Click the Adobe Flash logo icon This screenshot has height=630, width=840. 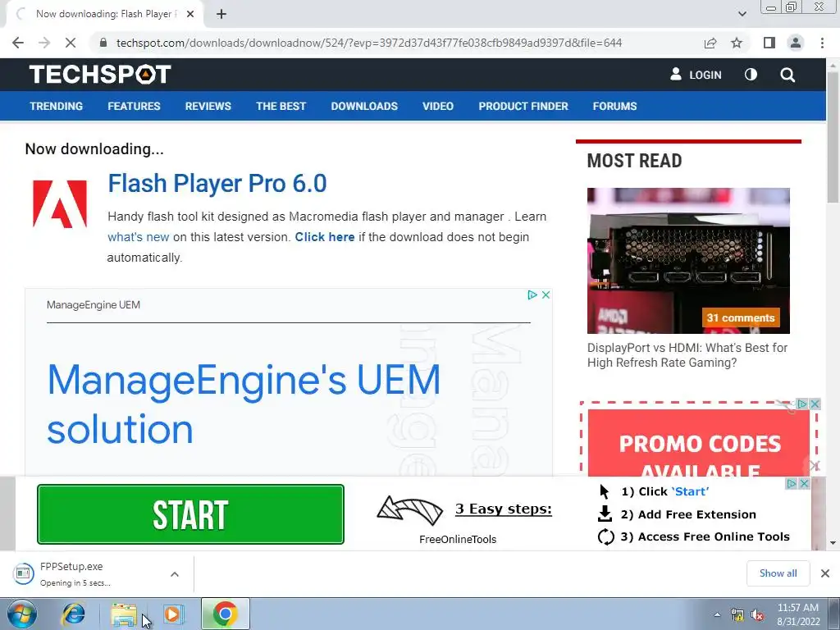(x=59, y=203)
